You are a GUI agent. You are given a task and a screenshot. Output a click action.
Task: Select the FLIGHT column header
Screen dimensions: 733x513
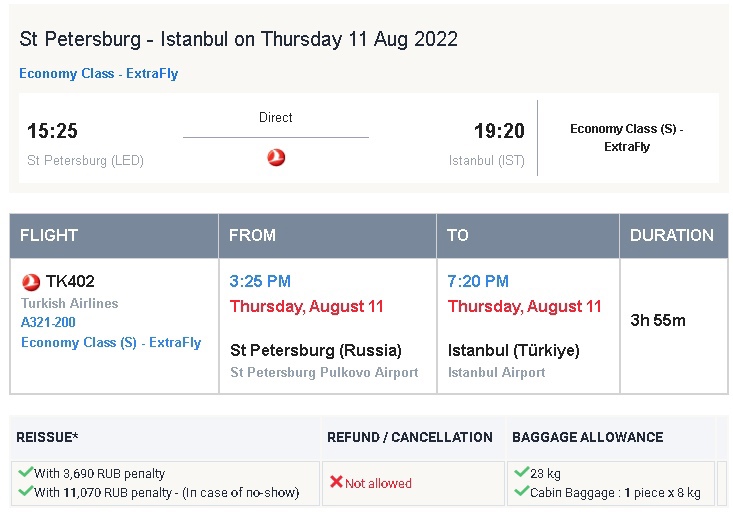coord(114,236)
